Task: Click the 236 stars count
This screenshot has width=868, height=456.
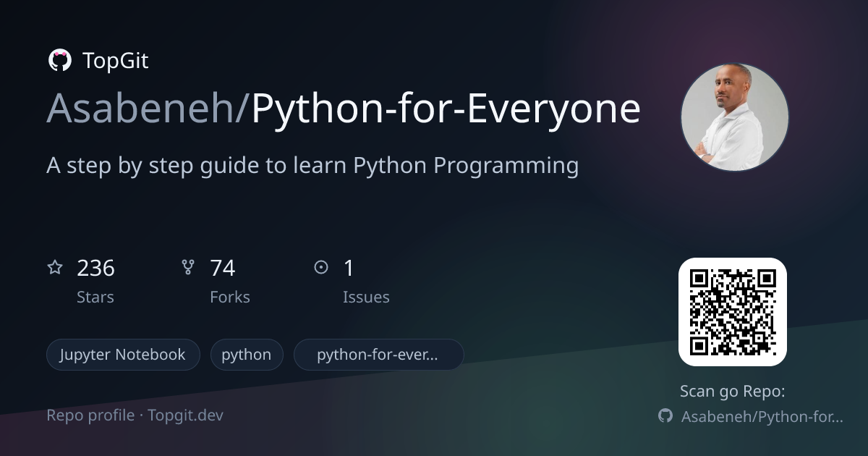Action: coord(95,269)
